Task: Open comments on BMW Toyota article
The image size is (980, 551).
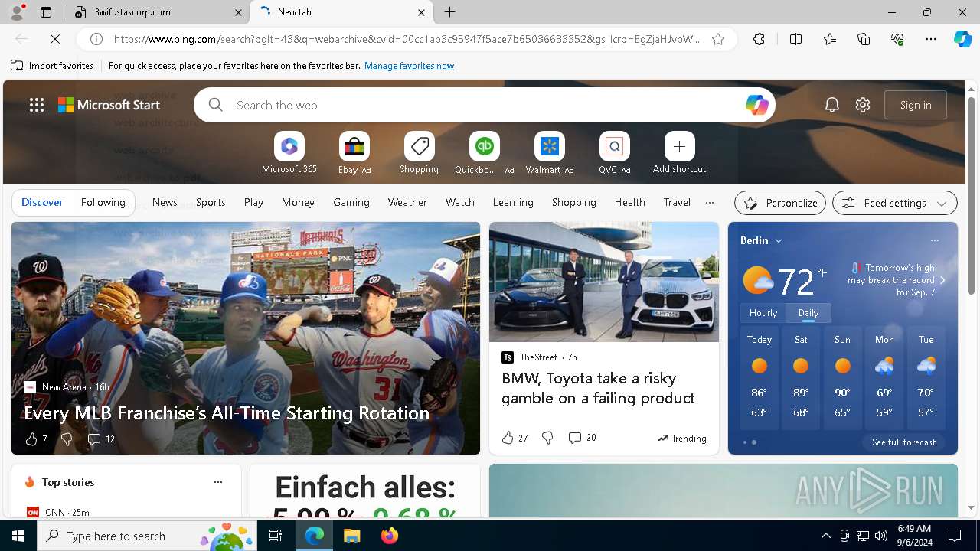Action: (582, 438)
